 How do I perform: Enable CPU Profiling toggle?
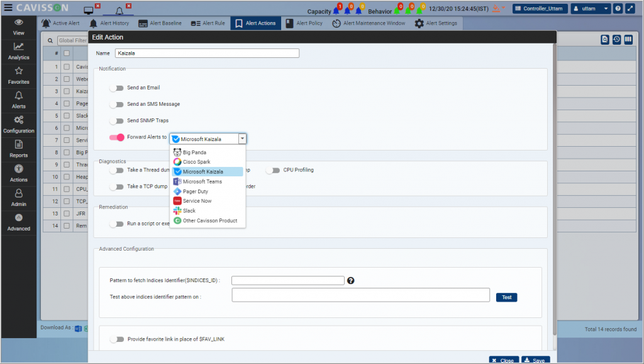tap(273, 170)
